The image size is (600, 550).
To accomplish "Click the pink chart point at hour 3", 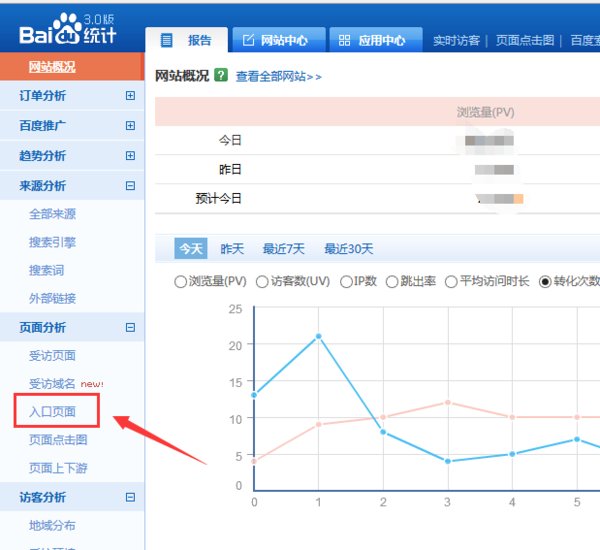I will pyautogui.click(x=448, y=403).
